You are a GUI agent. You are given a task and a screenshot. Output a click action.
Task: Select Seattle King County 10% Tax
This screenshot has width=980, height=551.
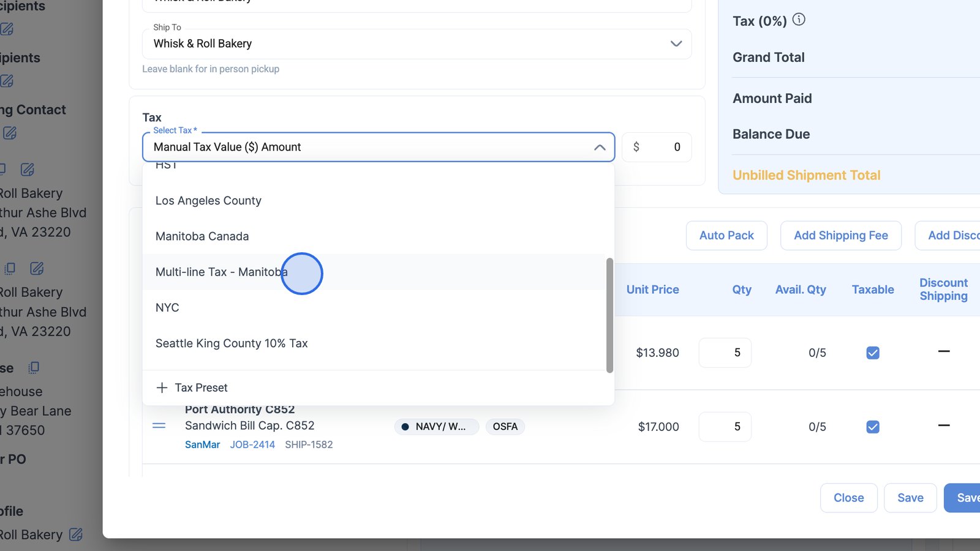pyautogui.click(x=232, y=343)
